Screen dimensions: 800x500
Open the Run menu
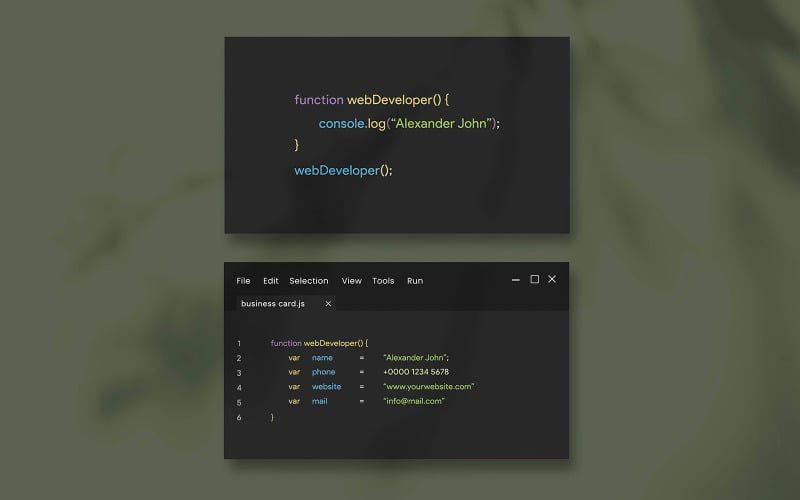tap(415, 281)
